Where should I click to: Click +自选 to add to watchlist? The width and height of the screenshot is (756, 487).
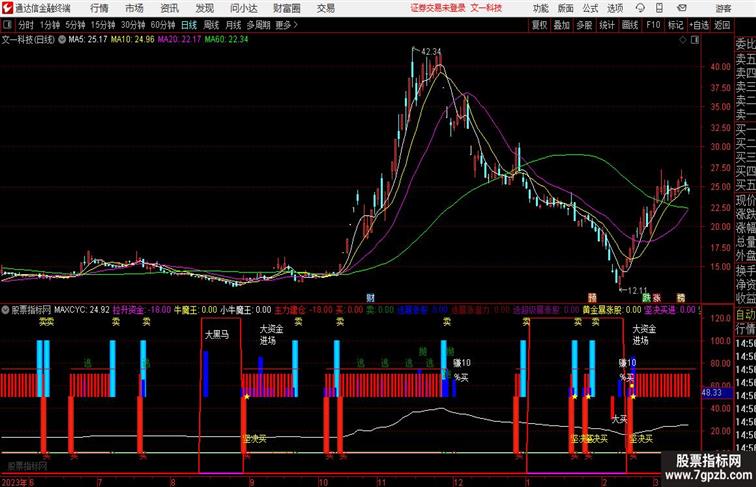click(x=699, y=25)
